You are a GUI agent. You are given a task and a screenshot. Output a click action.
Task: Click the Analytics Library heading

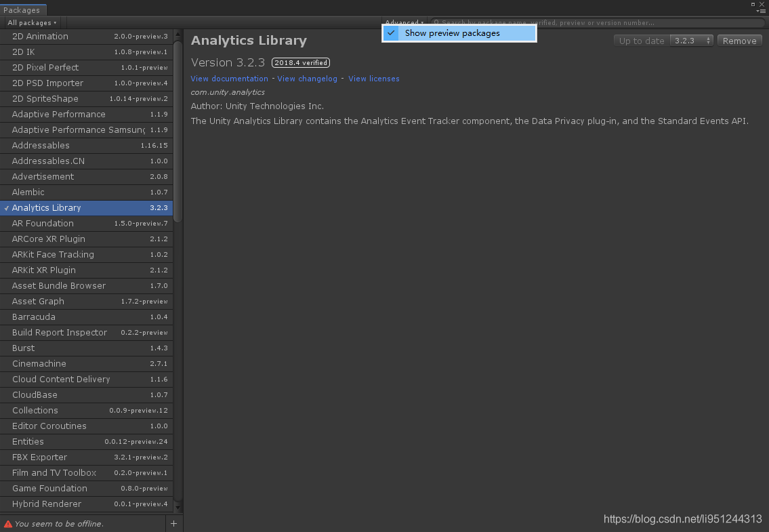(x=249, y=40)
